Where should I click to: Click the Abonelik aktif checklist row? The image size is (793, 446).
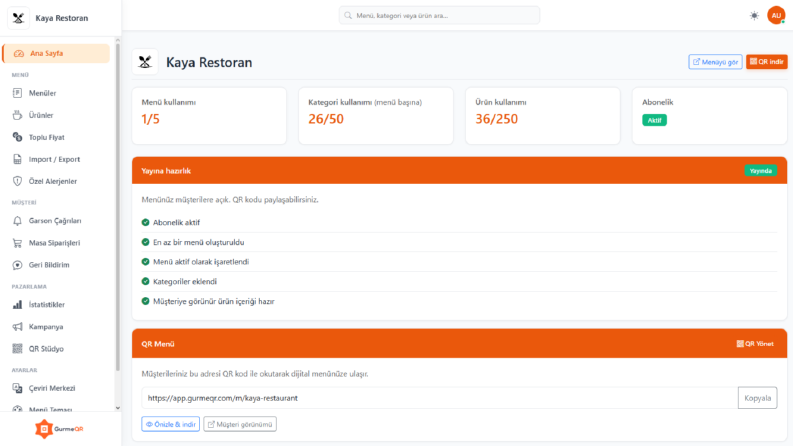tap(459, 222)
